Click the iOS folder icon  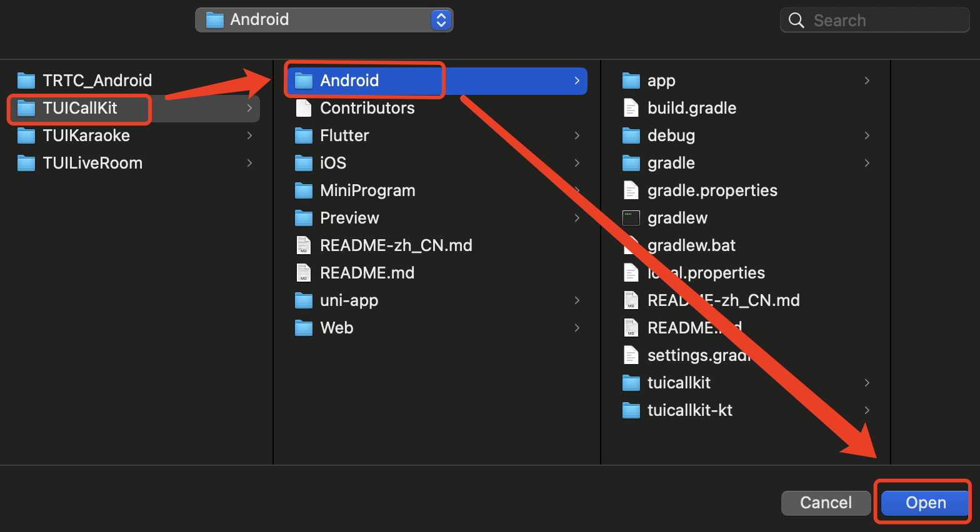[x=304, y=163]
